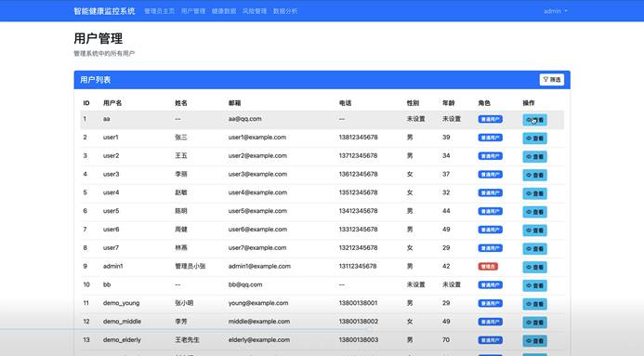Click the name 管理员小张

tap(191, 266)
